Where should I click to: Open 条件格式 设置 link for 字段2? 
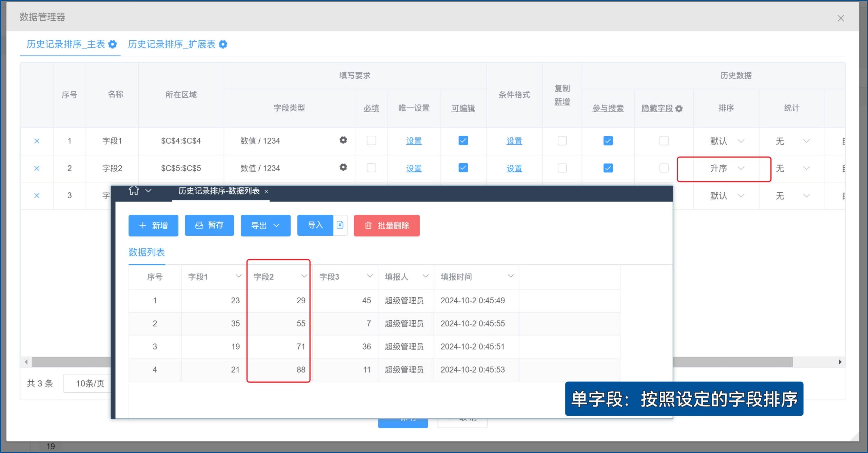coord(514,168)
